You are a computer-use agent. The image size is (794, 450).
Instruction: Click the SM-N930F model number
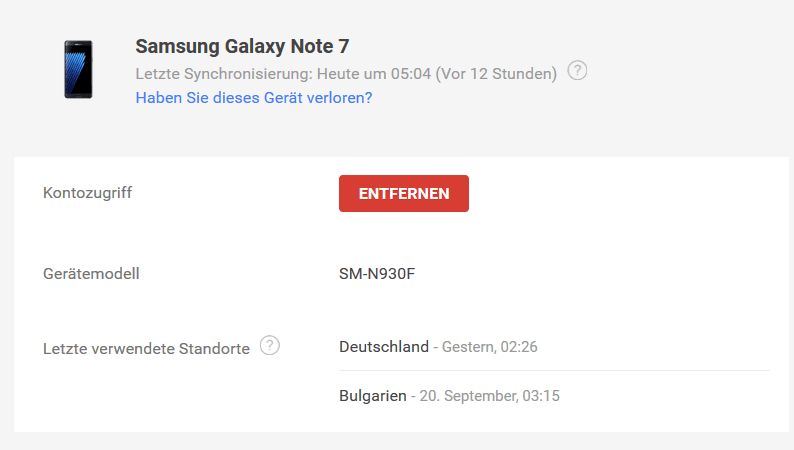[377, 274]
